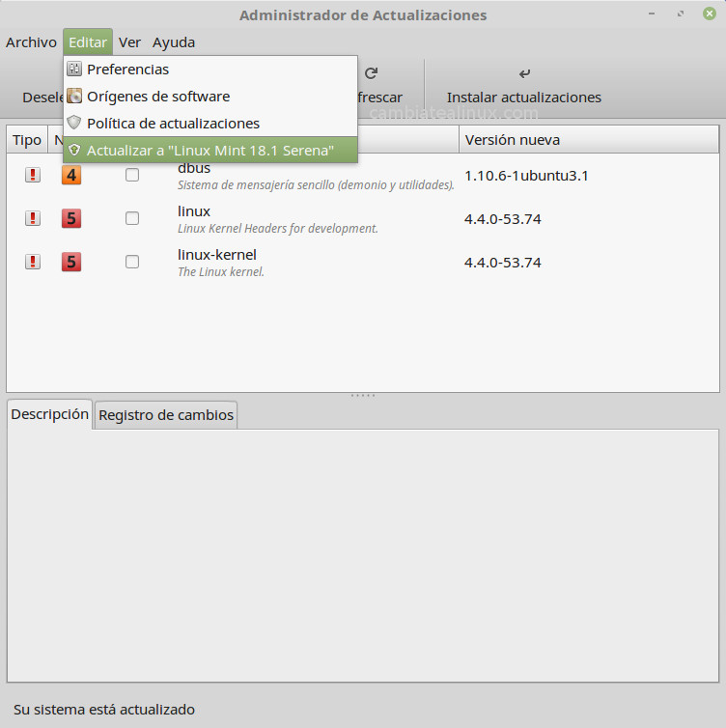The width and height of the screenshot is (726, 728).
Task: Tick the checkbox for linux-kernel
Action: 132,262
